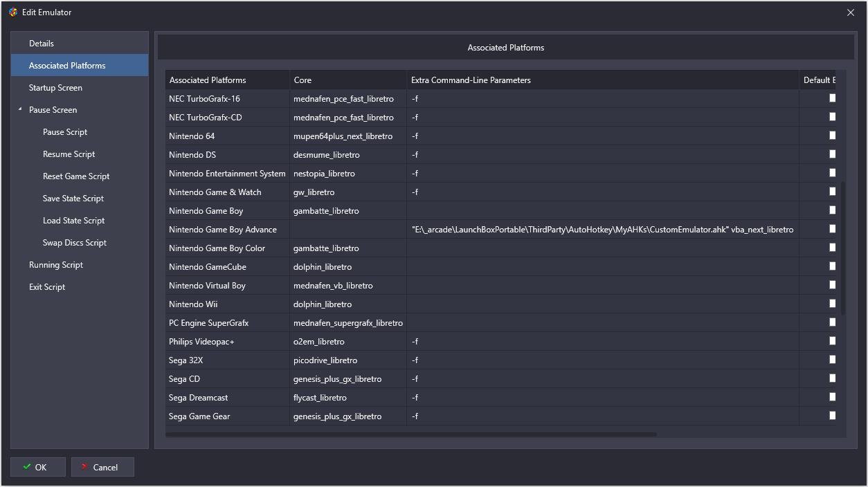Sort by Associated Platforms column header
Screen dimensions: 868x487
227,80
